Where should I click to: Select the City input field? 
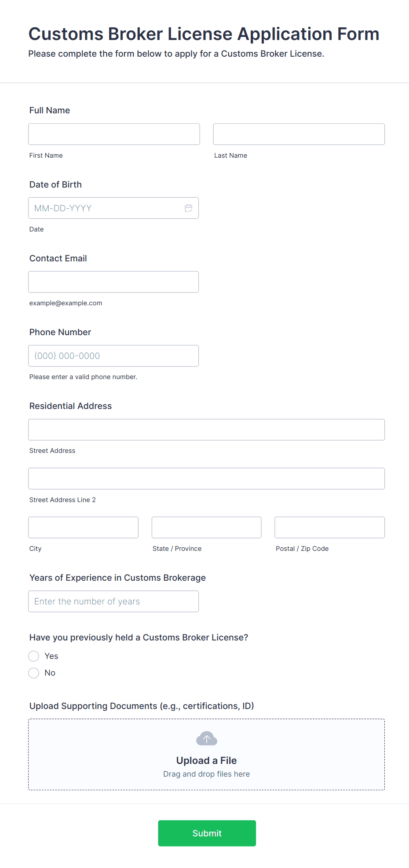pyautogui.click(x=83, y=528)
